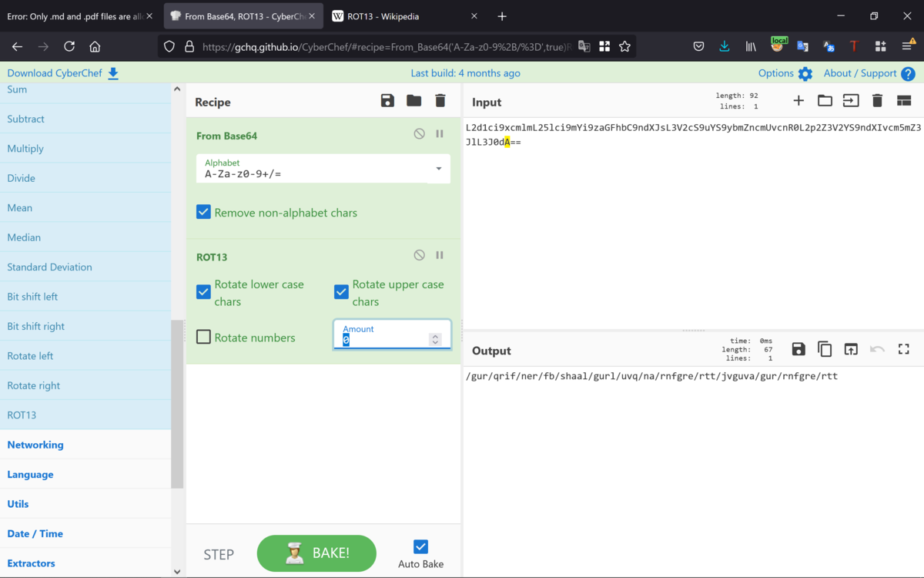Switch to ROT13 - Wikipedia tab
Viewport: 924px width, 578px height.
click(403, 16)
